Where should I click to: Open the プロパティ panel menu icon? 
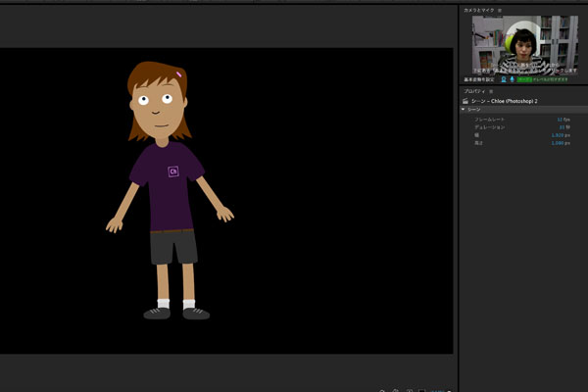point(491,91)
